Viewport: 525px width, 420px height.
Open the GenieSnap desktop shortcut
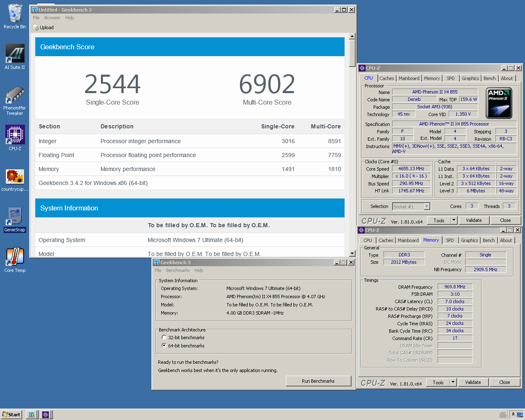15,219
